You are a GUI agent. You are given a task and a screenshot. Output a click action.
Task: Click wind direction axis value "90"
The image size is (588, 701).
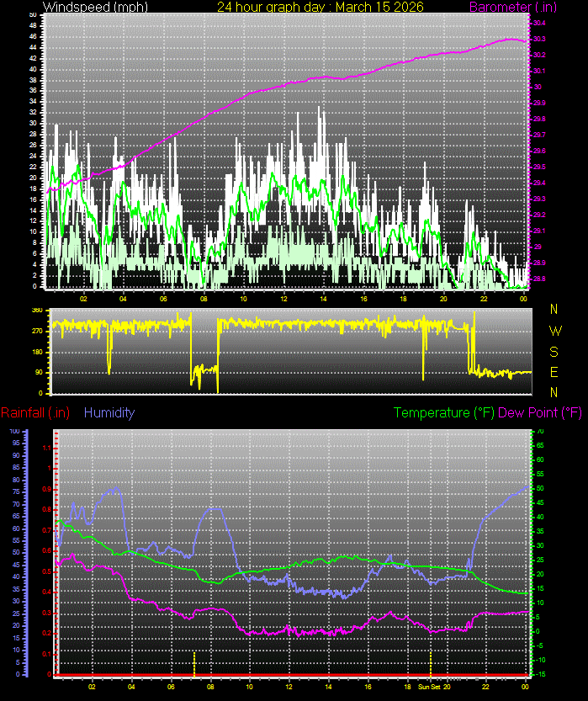[40, 372]
